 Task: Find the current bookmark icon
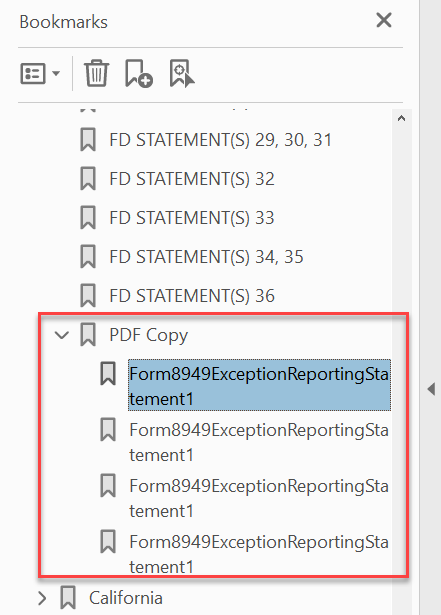tap(182, 73)
